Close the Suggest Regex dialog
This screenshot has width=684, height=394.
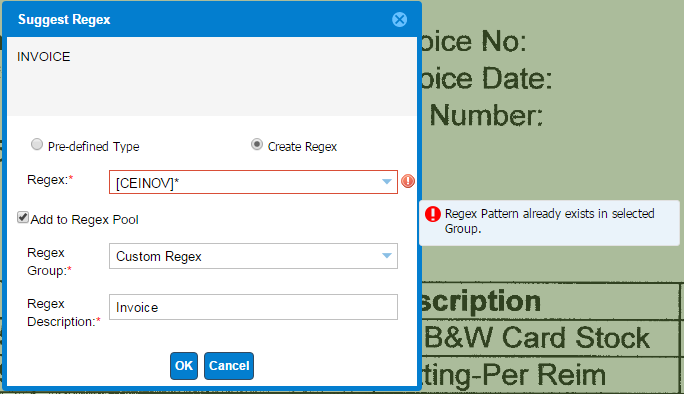(x=399, y=19)
